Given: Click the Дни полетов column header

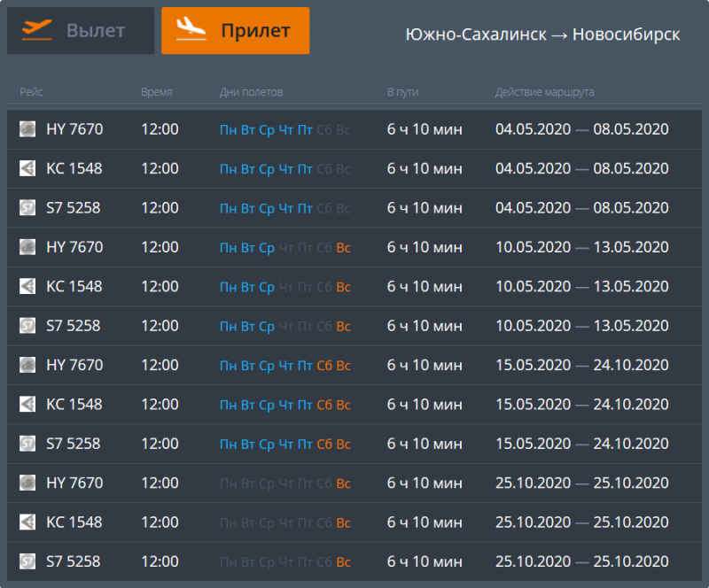Looking at the screenshot, I should click(251, 92).
